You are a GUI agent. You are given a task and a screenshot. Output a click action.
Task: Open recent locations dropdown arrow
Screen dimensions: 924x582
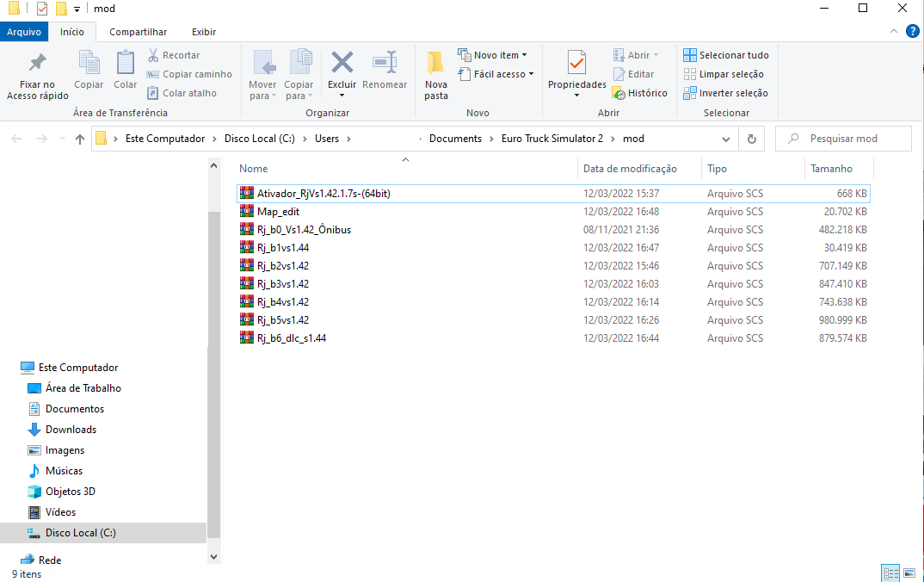pyautogui.click(x=62, y=139)
